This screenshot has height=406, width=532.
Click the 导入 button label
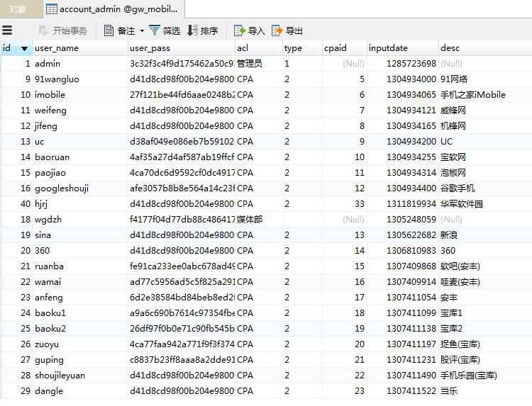pyautogui.click(x=257, y=31)
